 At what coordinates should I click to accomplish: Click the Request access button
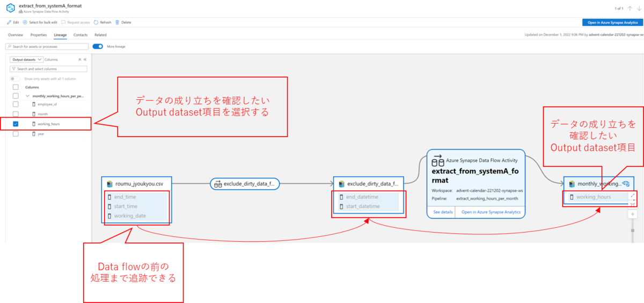pos(76,23)
